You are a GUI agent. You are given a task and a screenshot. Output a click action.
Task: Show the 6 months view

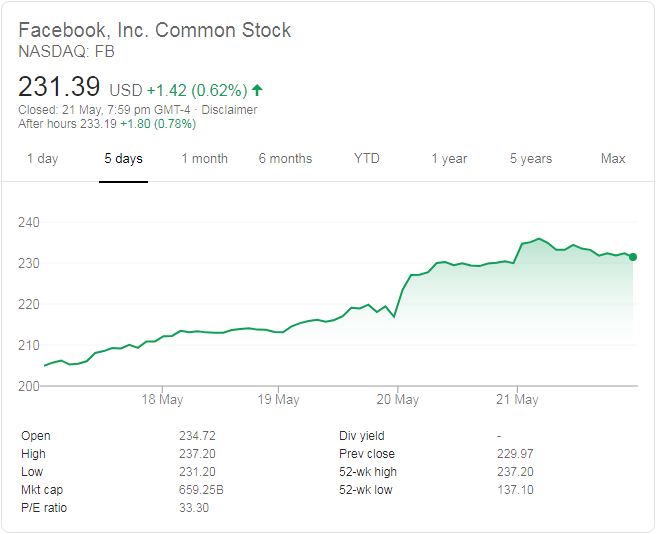click(x=285, y=159)
